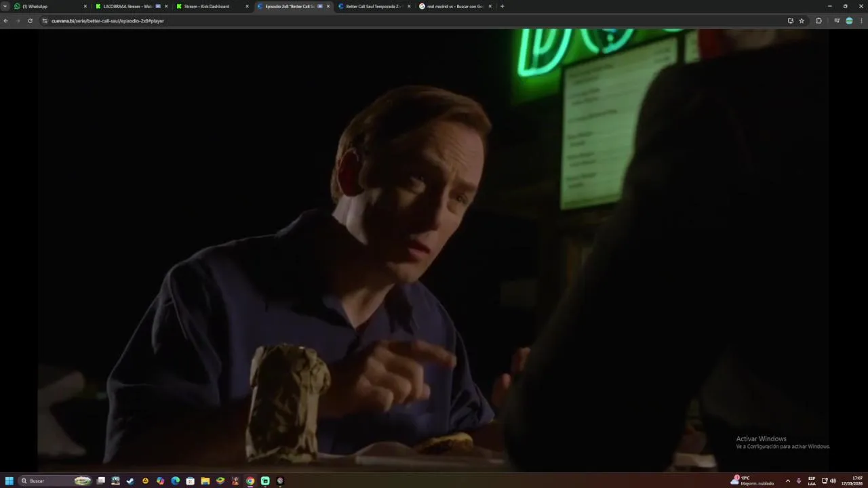The width and height of the screenshot is (868, 488).
Task: Open the Copilot taskbar icon
Action: pos(160,481)
